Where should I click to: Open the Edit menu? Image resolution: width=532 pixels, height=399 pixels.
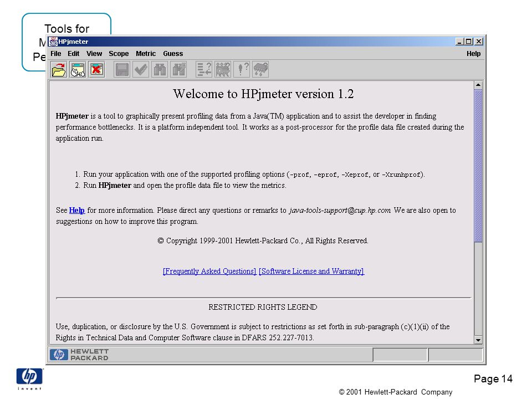click(x=73, y=54)
